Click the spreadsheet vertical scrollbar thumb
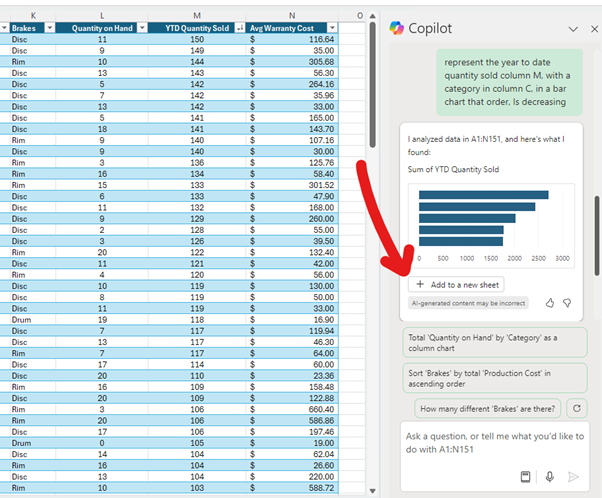602x498 pixels. (x=372, y=84)
